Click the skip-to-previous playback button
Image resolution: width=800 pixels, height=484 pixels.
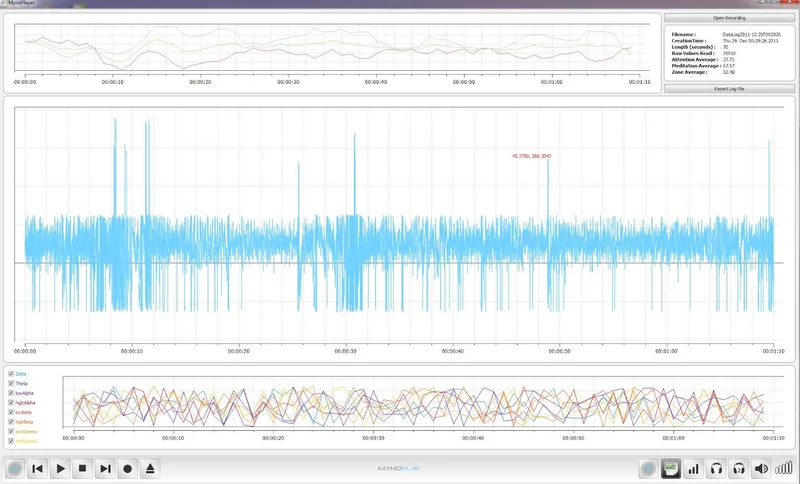pos(37,469)
